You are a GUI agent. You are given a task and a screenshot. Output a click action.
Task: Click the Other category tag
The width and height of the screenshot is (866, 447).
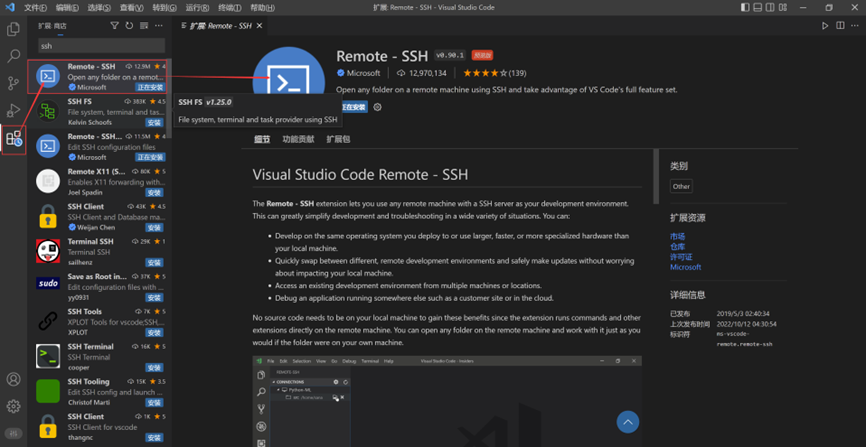(x=681, y=186)
